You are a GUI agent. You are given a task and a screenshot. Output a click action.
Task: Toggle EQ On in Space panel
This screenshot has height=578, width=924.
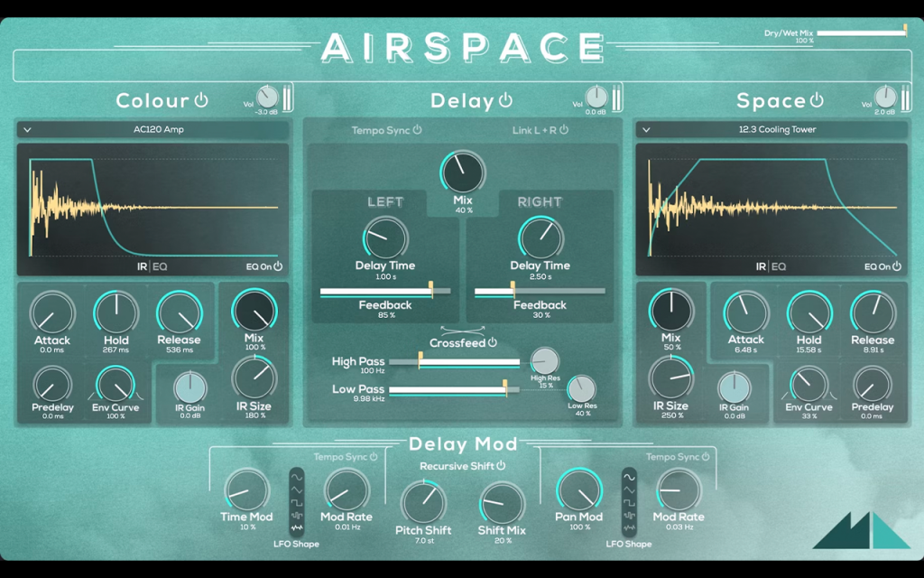tap(897, 266)
